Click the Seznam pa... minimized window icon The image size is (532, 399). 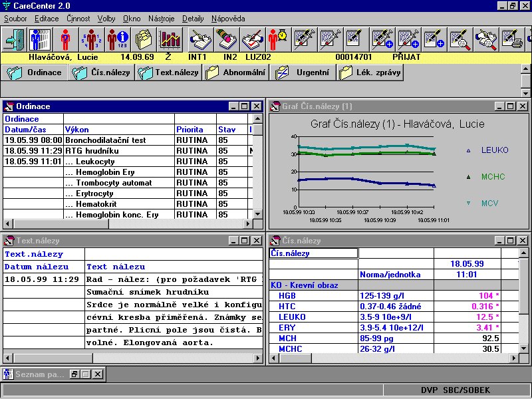point(8,374)
